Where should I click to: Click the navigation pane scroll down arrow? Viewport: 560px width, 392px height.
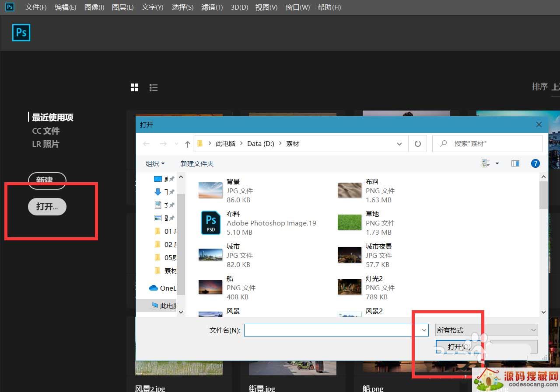pyautogui.click(x=181, y=312)
